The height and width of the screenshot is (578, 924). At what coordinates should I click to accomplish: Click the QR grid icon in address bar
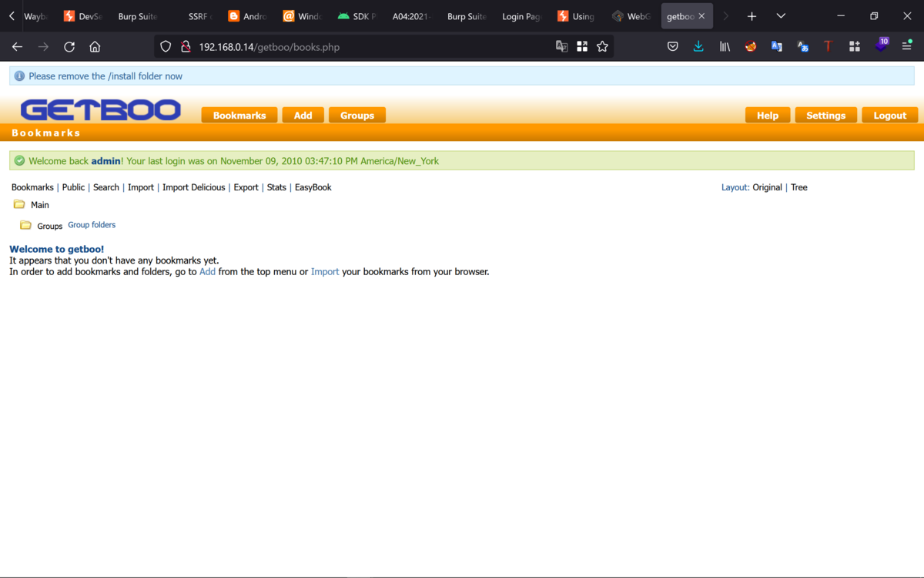click(x=582, y=46)
